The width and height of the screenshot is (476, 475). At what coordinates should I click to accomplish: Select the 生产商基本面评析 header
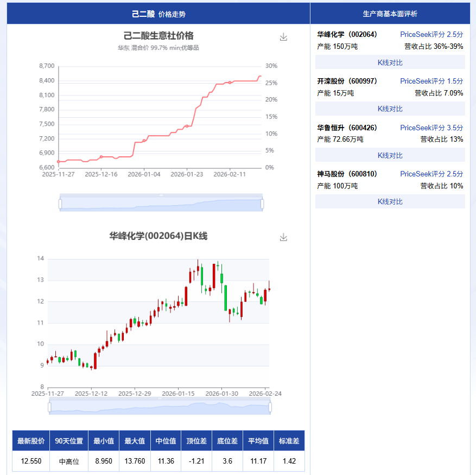pos(390,14)
